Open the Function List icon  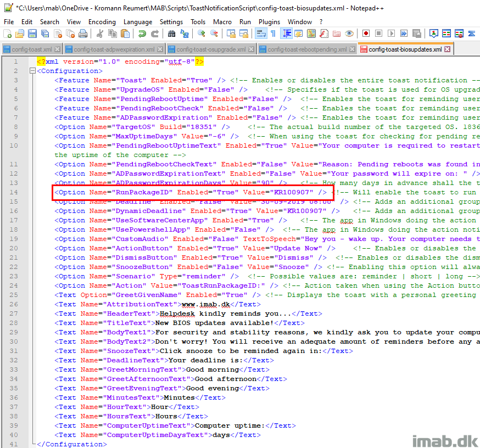click(x=324, y=33)
